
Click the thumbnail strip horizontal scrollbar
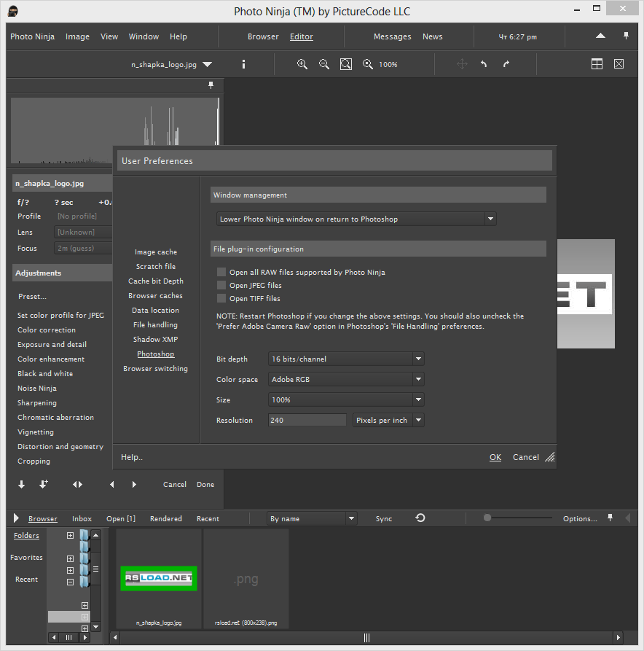(366, 638)
